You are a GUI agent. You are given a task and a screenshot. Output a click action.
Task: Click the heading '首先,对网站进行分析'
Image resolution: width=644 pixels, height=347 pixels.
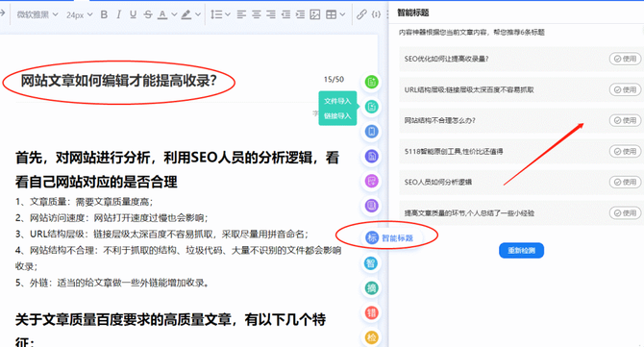(x=177, y=169)
